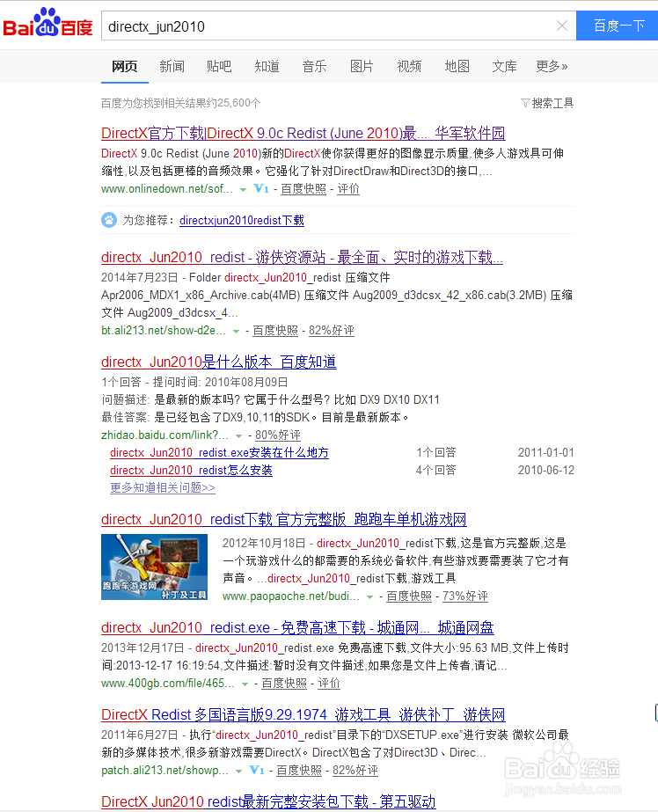
Task: Open 百度快照 for the 400gb.com result
Action: click(x=284, y=684)
